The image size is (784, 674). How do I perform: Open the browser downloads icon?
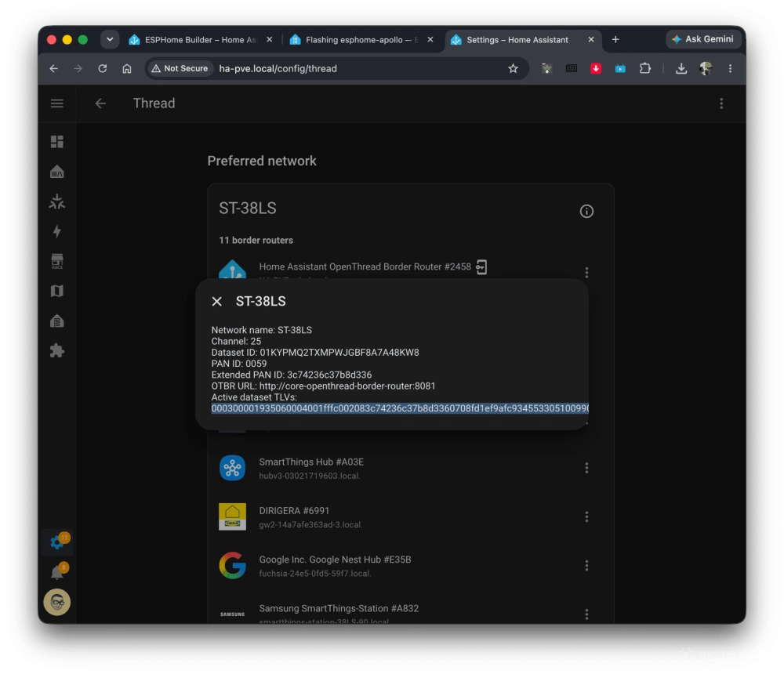click(681, 68)
